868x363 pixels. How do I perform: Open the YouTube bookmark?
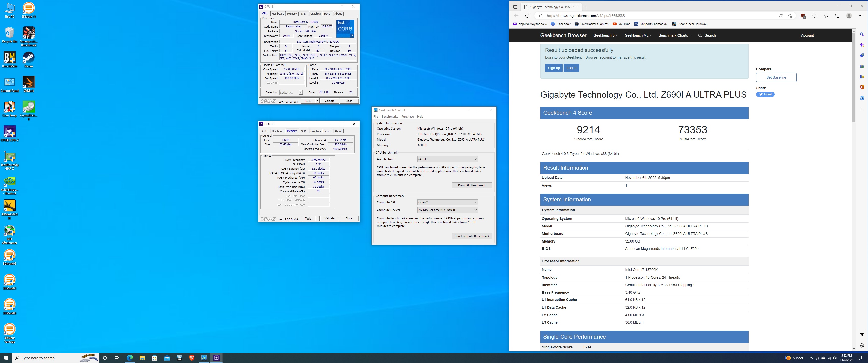coord(621,24)
